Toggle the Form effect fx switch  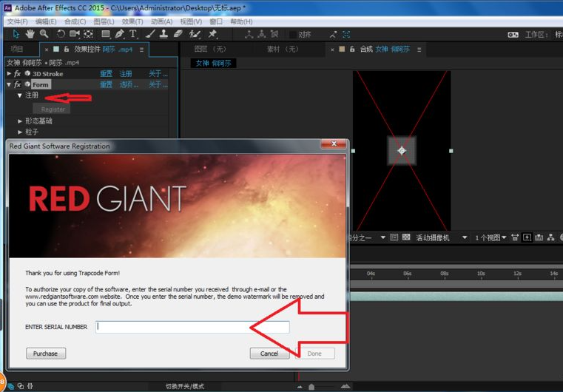[17, 85]
